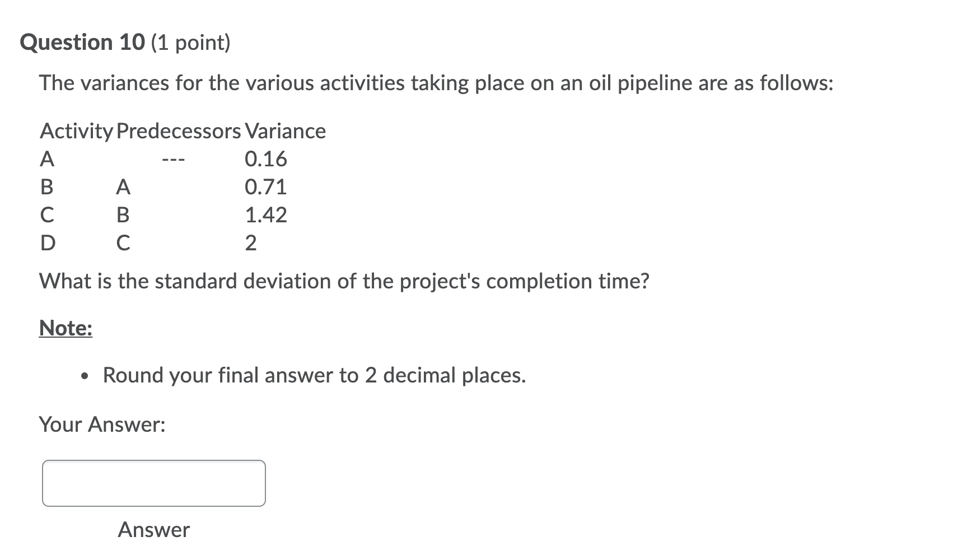Select the oil pipeline description sentence
The image size is (967, 560).
coord(436,82)
